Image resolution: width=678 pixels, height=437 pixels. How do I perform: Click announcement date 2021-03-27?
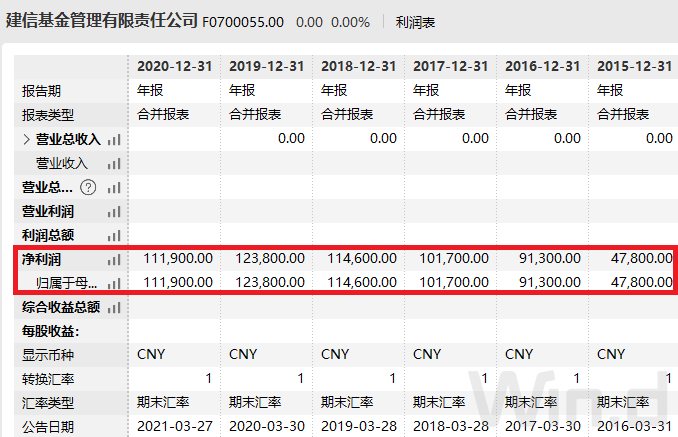tap(175, 427)
